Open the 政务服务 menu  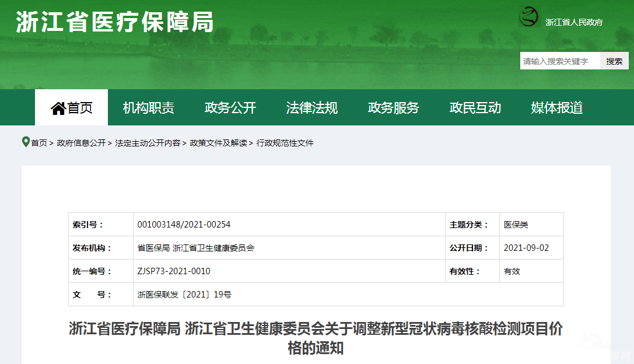tap(393, 108)
